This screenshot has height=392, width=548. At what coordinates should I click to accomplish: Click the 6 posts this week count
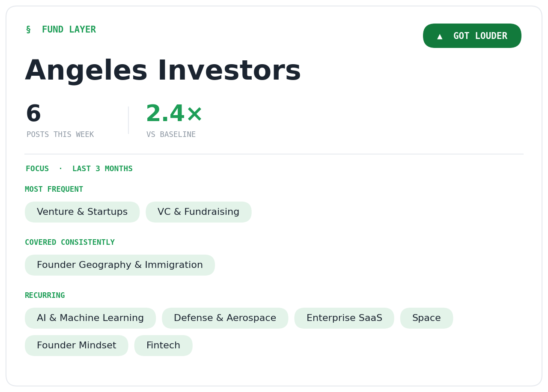(x=33, y=114)
